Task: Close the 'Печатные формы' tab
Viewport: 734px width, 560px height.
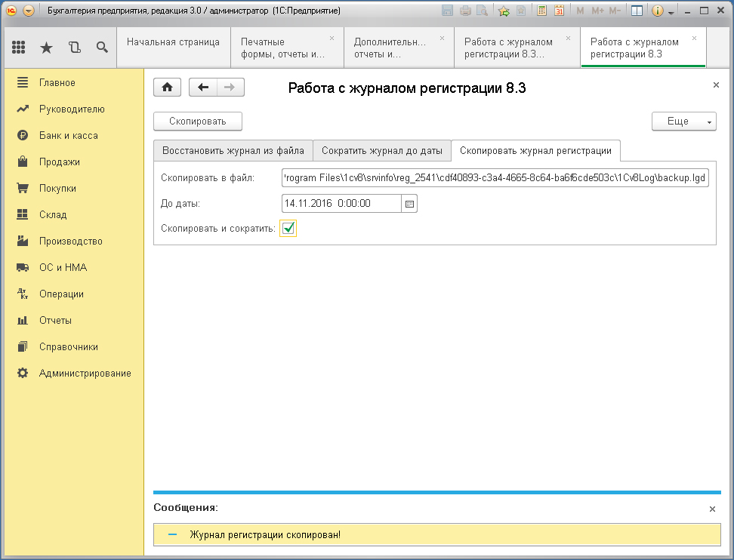Action: pos(332,38)
